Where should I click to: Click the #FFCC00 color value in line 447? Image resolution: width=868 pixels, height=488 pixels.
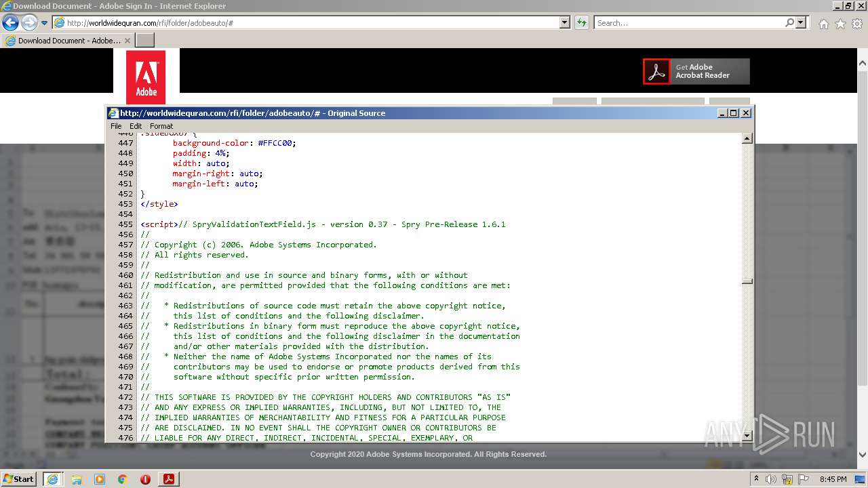[x=275, y=143]
